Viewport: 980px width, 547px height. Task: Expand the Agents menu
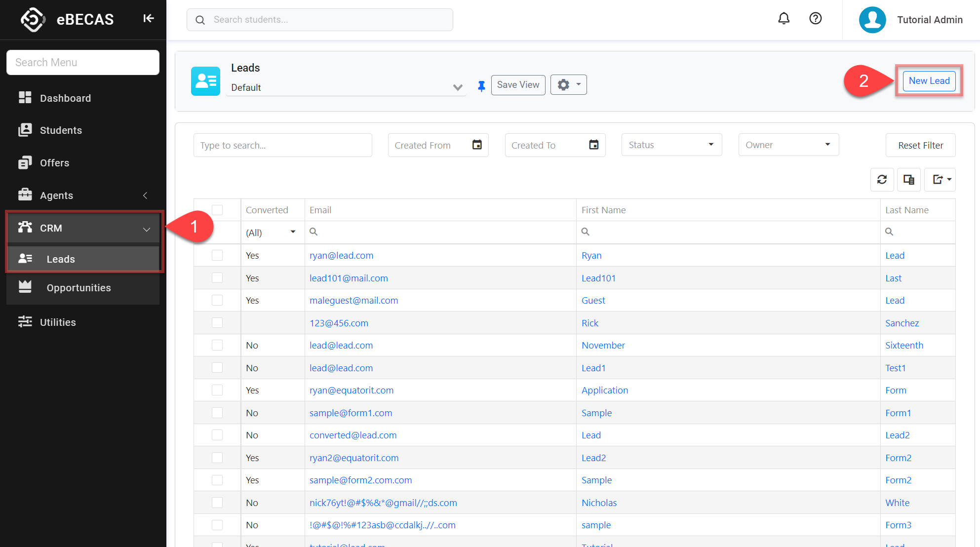(83, 195)
